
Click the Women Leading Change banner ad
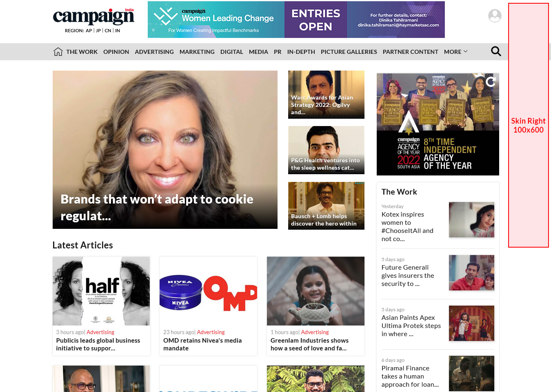[296, 20]
